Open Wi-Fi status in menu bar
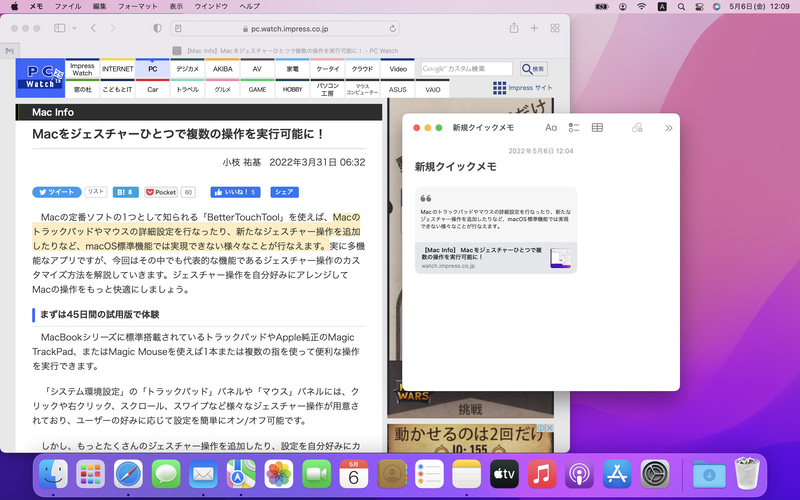The image size is (800, 500). [642, 7]
